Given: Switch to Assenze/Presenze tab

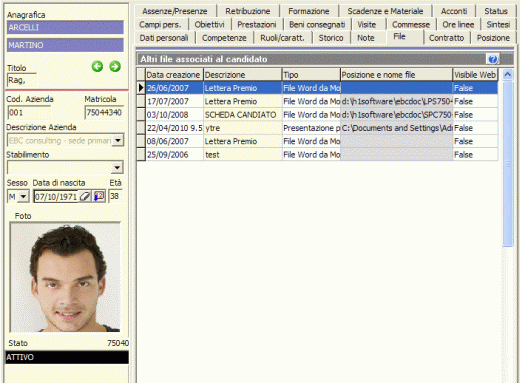Looking at the screenshot, I should (175, 11).
